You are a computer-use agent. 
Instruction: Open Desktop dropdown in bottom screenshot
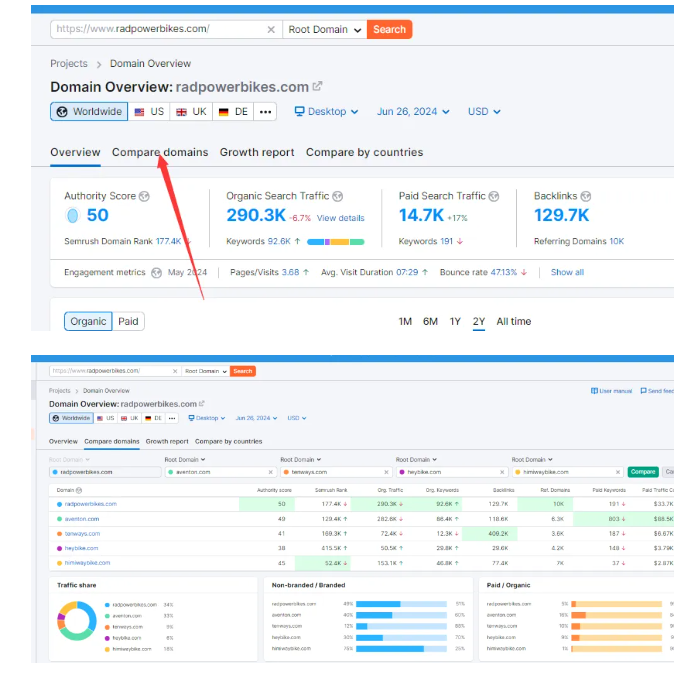pyautogui.click(x=207, y=418)
